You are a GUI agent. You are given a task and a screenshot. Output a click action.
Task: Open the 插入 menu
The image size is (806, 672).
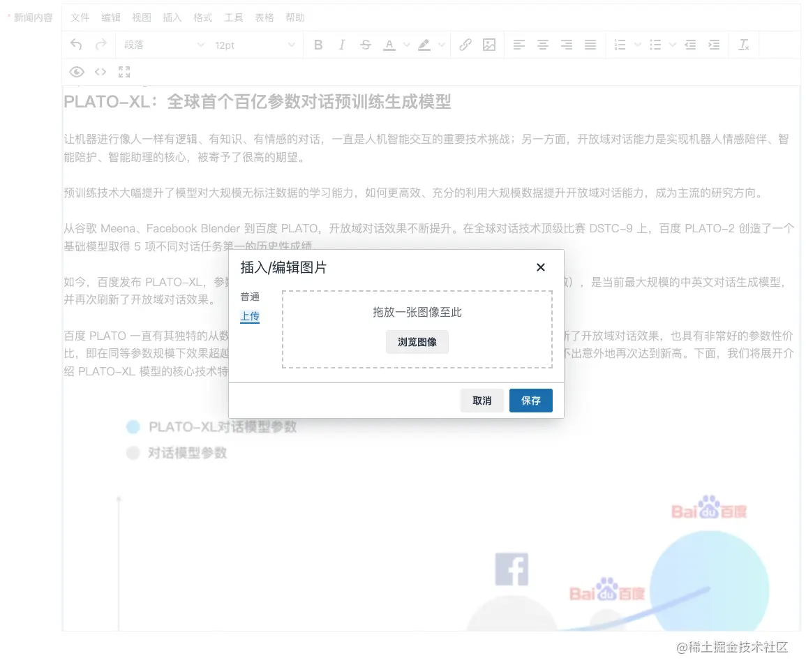click(172, 17)
